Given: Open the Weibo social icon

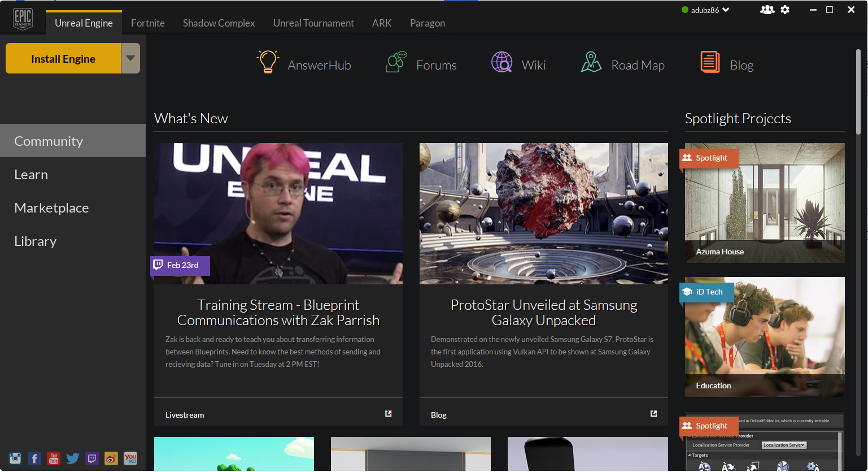Looking at the screenshot, I should [111, 458].
